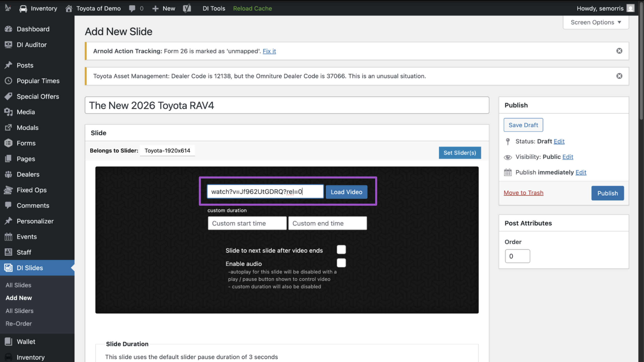Viewport: 644px width, 362px height.
Task: Open the Re-Order submenu item
Action: tap(19, 324)
